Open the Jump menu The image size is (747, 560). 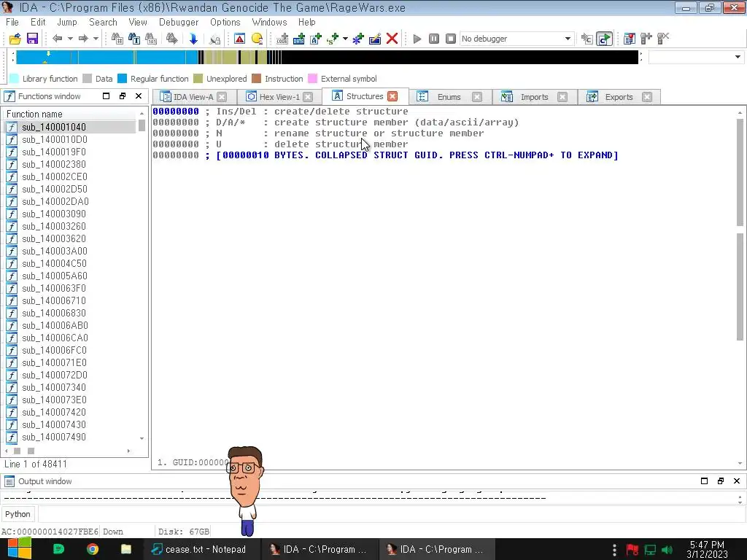(66, 22)
